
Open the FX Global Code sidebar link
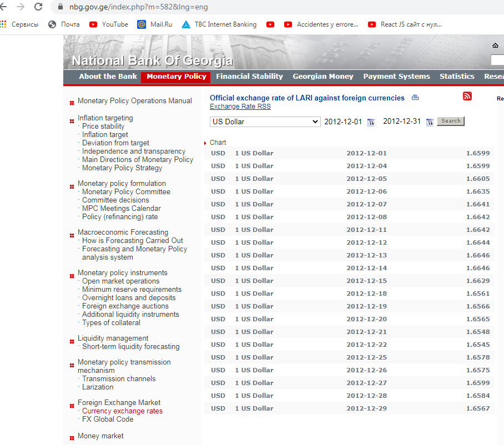(108, 419)
